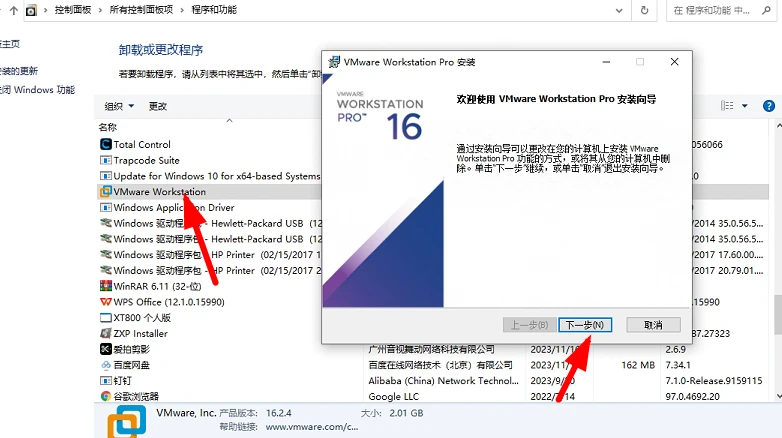Sort by the 名称 column header
This screenshot has height=438, width=782.
107,127
